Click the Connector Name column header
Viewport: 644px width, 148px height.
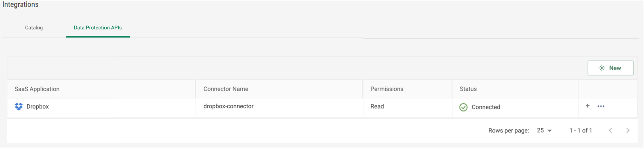pyautogui.click(x=225, y=89)
